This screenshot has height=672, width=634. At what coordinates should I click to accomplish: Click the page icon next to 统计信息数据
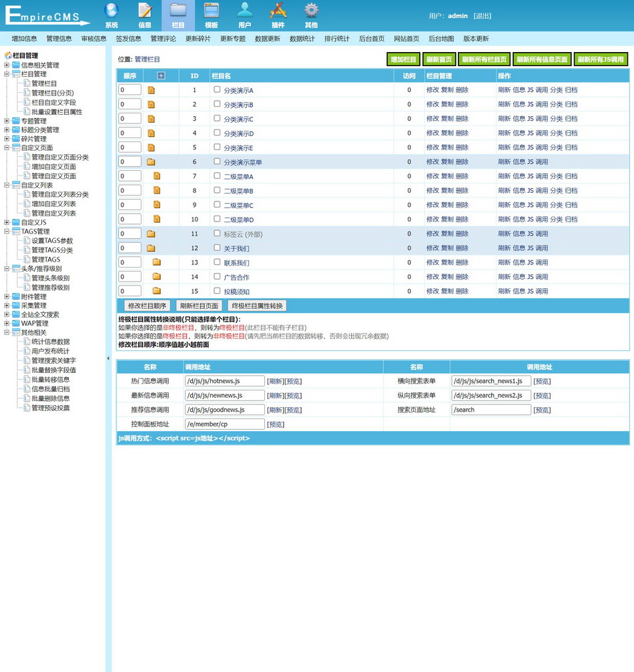pos(27,342)
